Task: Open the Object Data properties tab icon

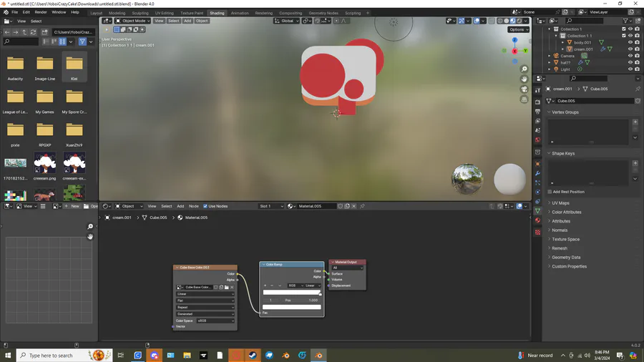Action: [x=538, y=211]
